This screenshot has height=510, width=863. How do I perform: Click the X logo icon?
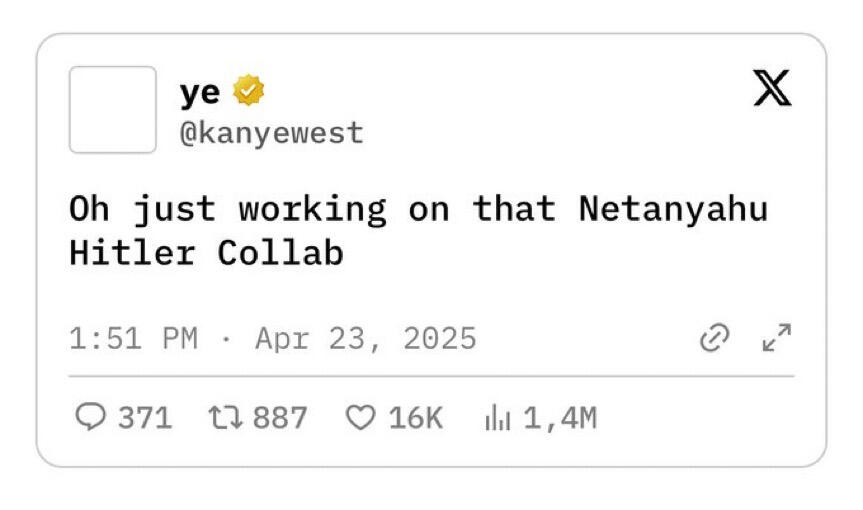[772, 87]
